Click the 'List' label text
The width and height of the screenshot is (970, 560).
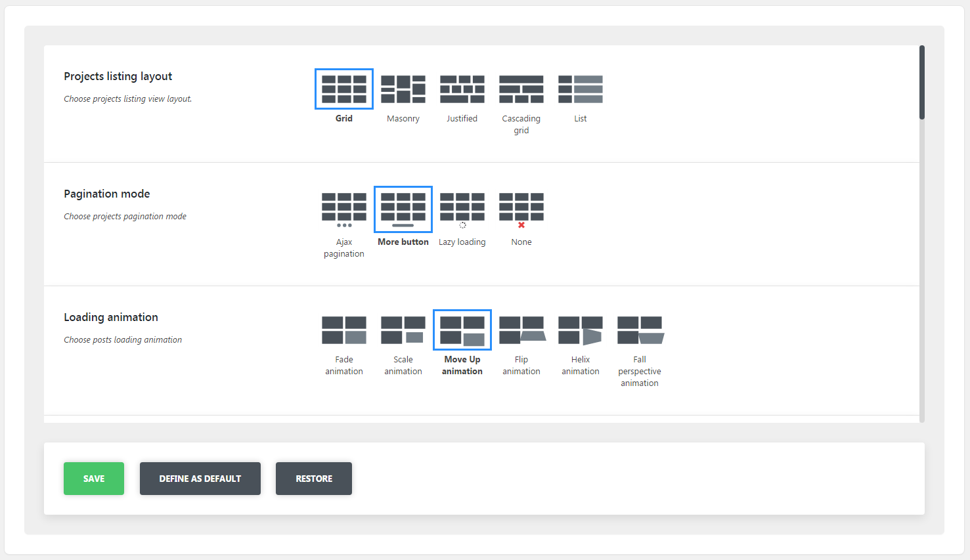(x=581, y=119)
